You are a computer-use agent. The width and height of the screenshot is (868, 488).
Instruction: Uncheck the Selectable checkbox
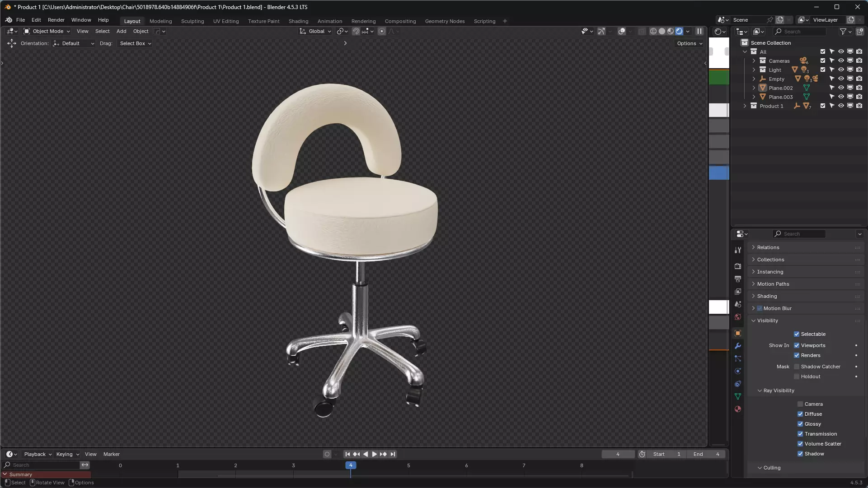[x=797, y=334]
